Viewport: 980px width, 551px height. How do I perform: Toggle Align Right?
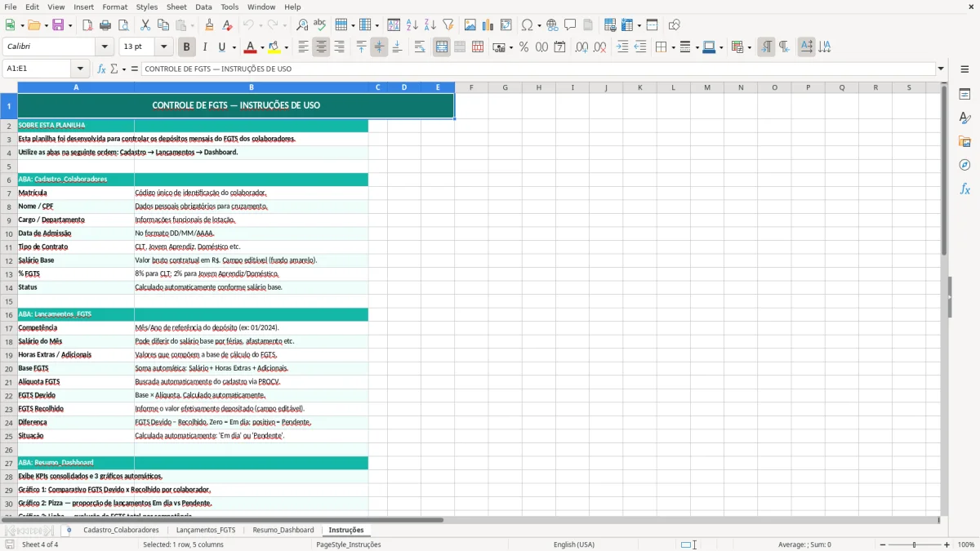point(339,47)
